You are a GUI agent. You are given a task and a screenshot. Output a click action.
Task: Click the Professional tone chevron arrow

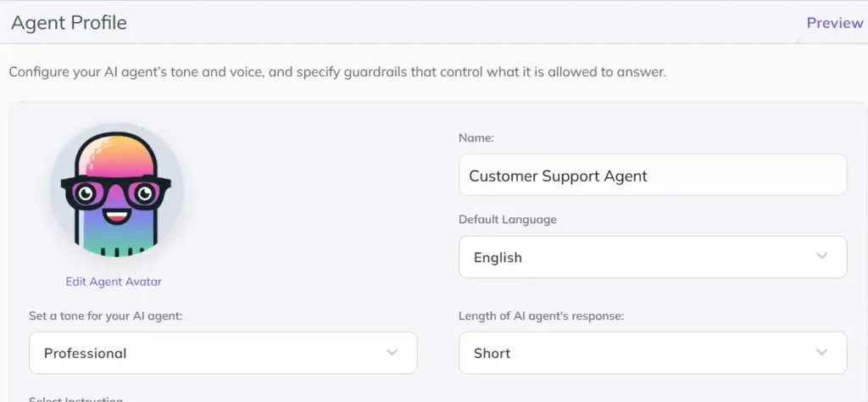(x=392, y=352)
